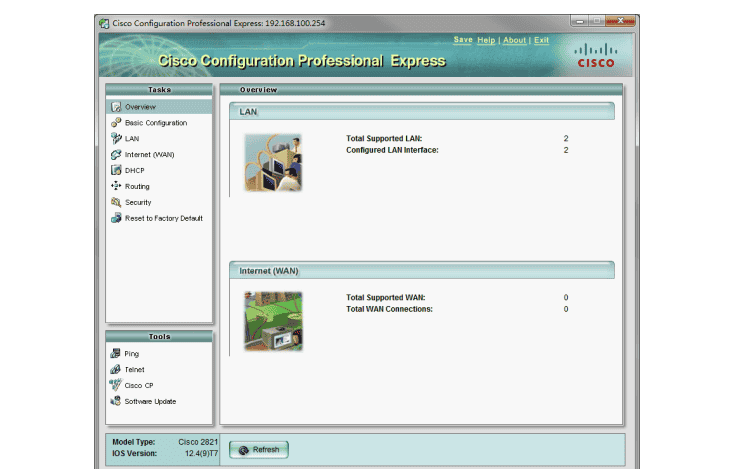Click the Overview task icon

[x=116, y=107]
